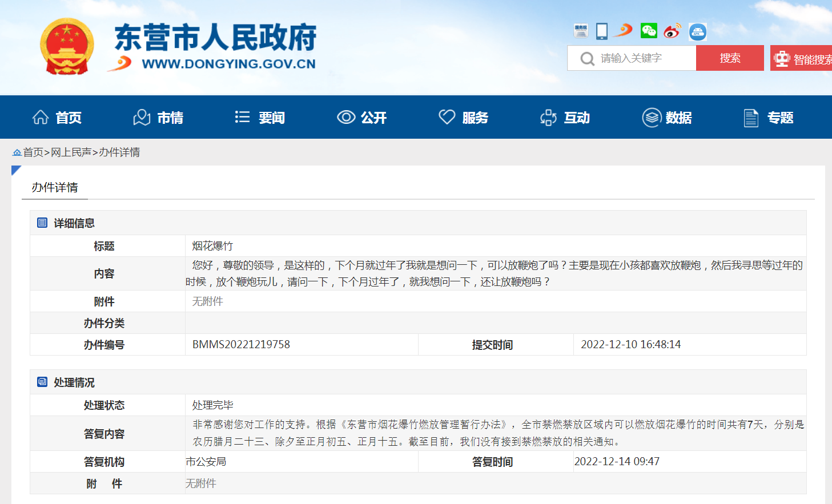The height and width of the screenshot is (504, 832).
Task: Click the magnifier icon in search box
Action: click(587, 58)
